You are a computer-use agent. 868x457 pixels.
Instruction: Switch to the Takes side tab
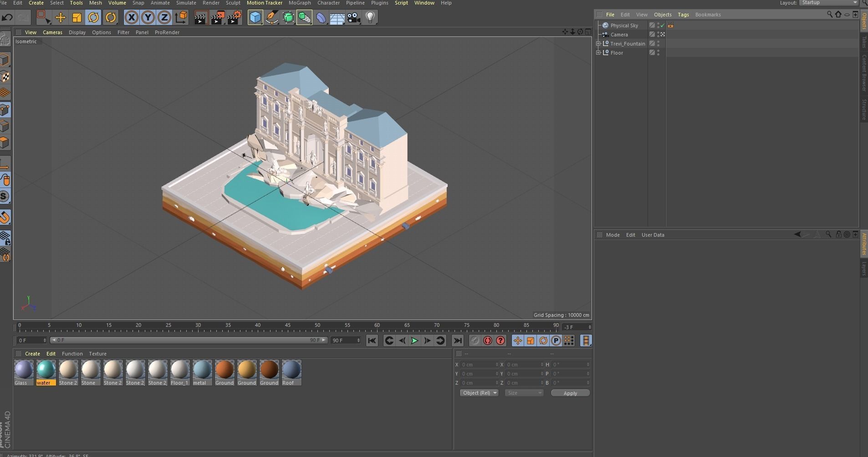tap(863, 42)
